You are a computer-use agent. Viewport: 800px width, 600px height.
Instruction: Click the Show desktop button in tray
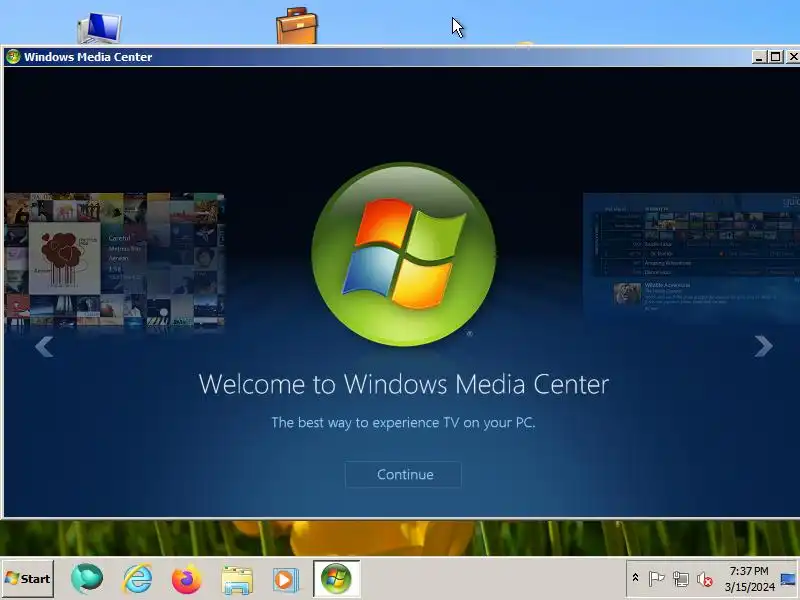pos(788,579)
